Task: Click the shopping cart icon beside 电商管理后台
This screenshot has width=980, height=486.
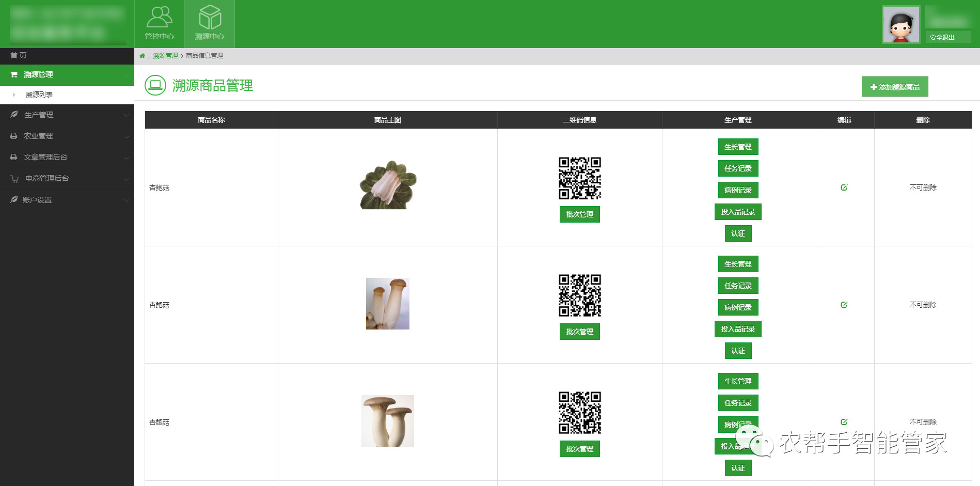Action: (x=14, y=179)
